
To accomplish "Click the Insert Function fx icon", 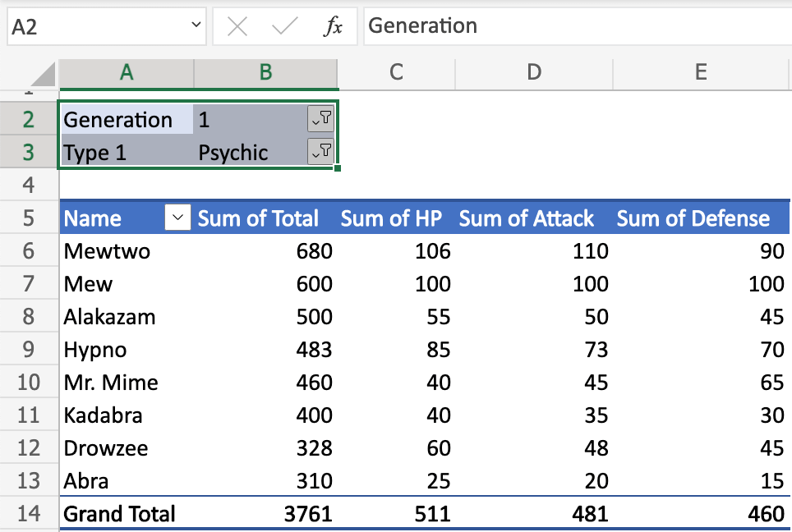I will pyautogui.click(x=334, y=26).
